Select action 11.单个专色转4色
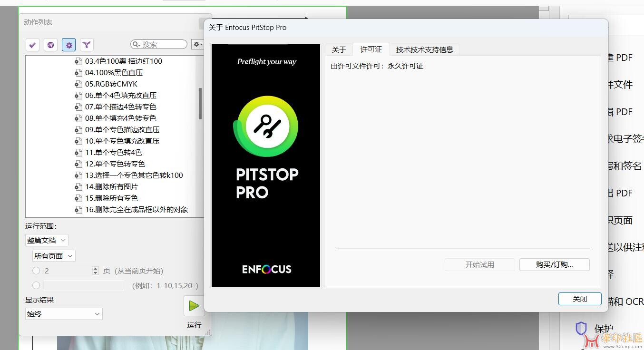Screen dimensions: 644x350 tap(113, 153)
